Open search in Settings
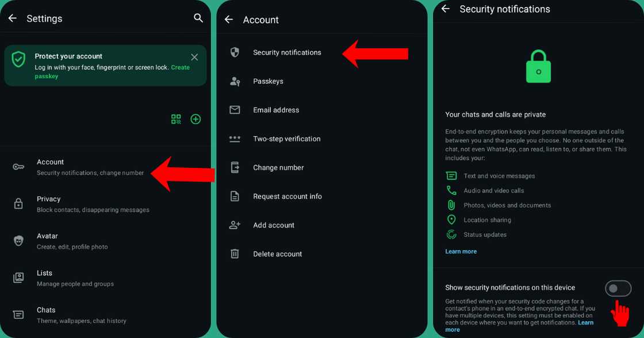 click(198, 18)
